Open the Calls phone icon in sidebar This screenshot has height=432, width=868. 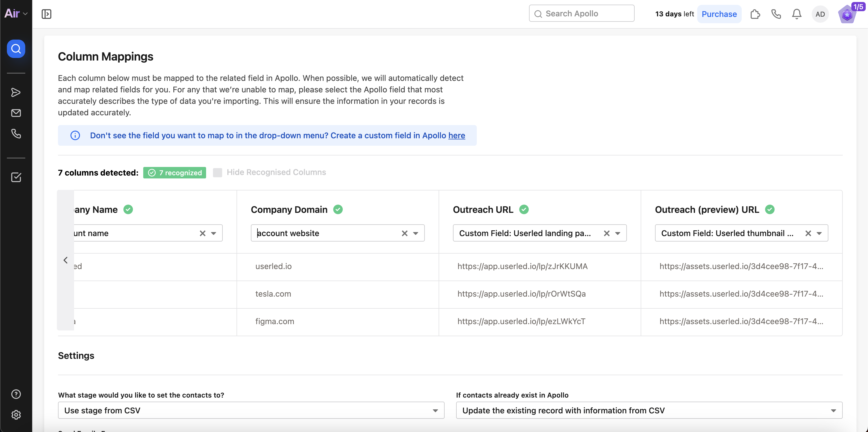coord(16,134)
